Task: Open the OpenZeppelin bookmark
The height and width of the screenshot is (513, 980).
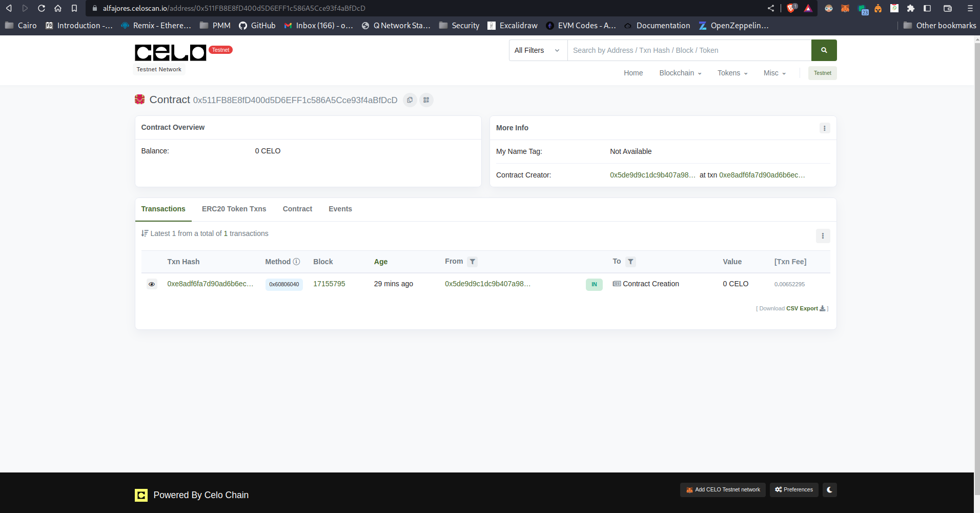Action: [733, 26]
